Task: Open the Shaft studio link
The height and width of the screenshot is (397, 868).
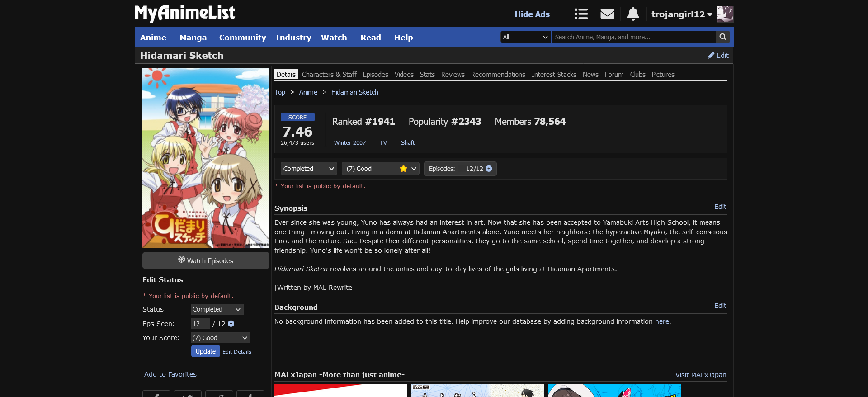Action: (408, 143)
